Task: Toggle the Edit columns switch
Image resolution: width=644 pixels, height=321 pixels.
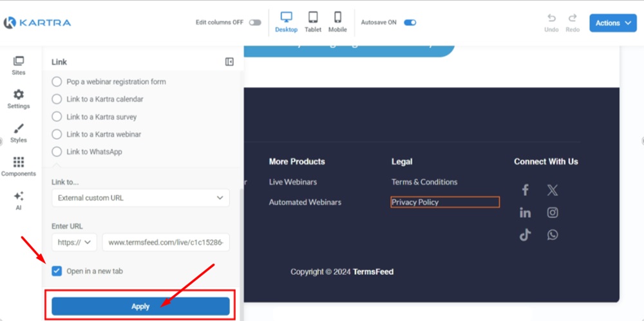Action: click(255, 23)
